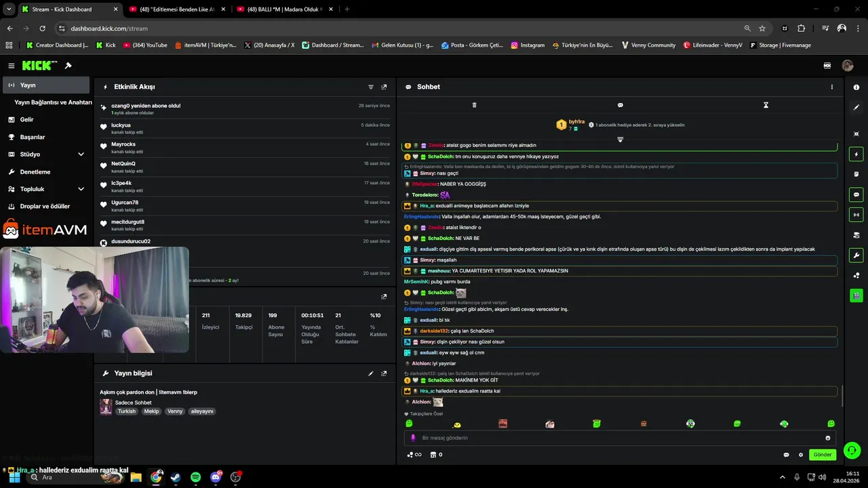
Task: Open chat settings gear near Gönder
Action: click(x=801, y=455)
